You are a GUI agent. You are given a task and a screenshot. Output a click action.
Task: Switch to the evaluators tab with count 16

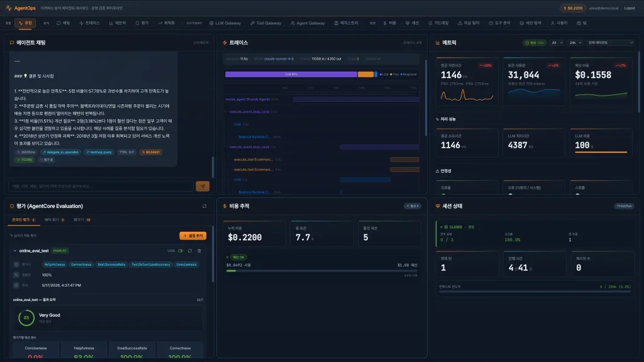[82, 220]
